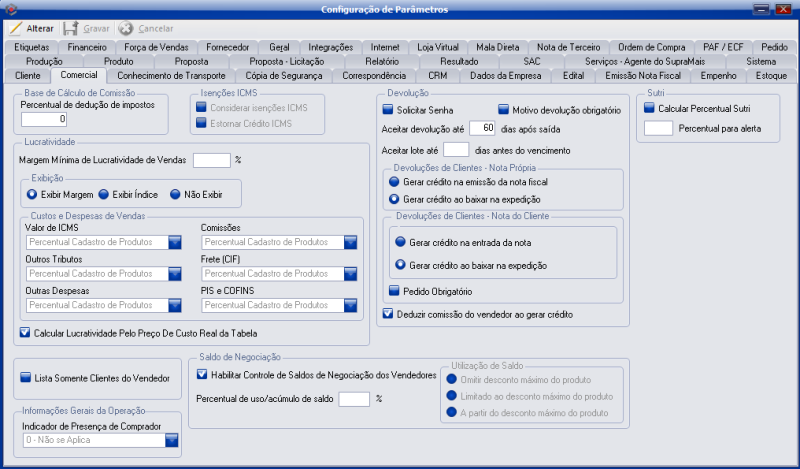800x469 pixels.
Task: Go to the Loja Virtual tab
Action: (x=438, y=47)
